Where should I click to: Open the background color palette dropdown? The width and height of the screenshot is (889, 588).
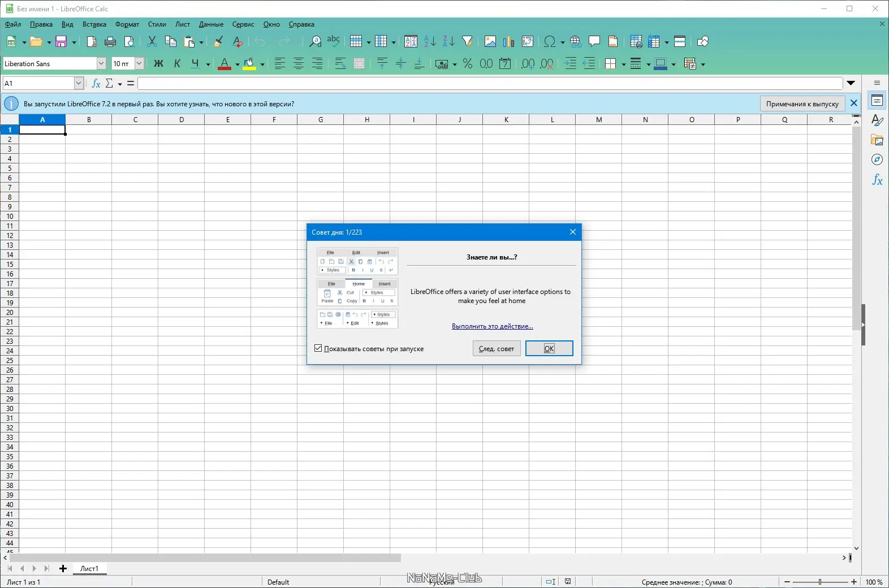[x=262, y=64]
